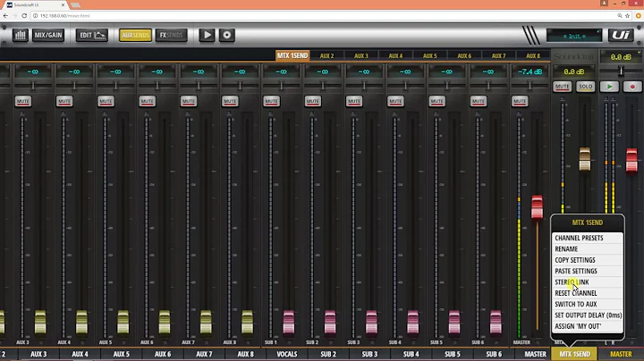
Task: Click the 0.0 dB readout above MUTE and SOLO
Action: (573, 71)
